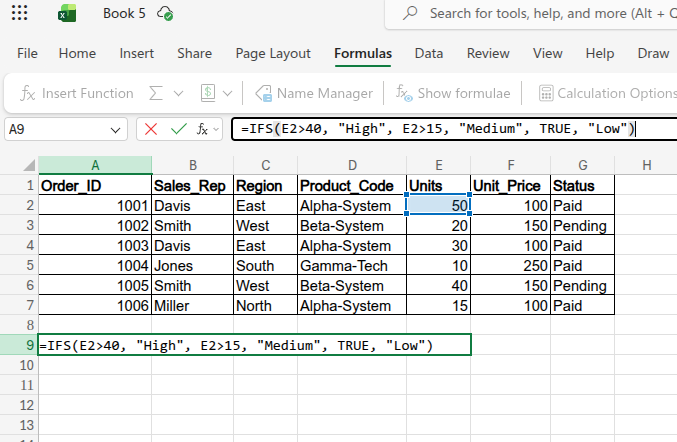Switch to the Data tab
Viewport: 677px width, 442px height.
point(429,54)
